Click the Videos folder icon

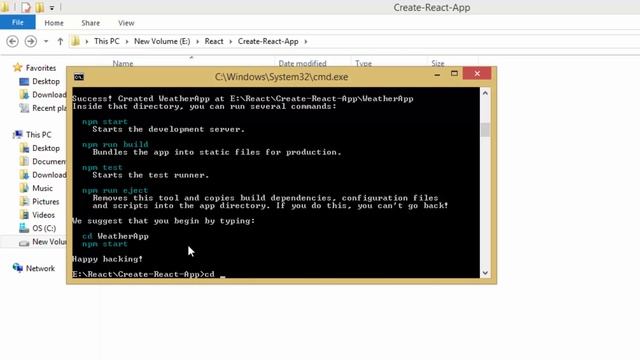coord(24,215)
